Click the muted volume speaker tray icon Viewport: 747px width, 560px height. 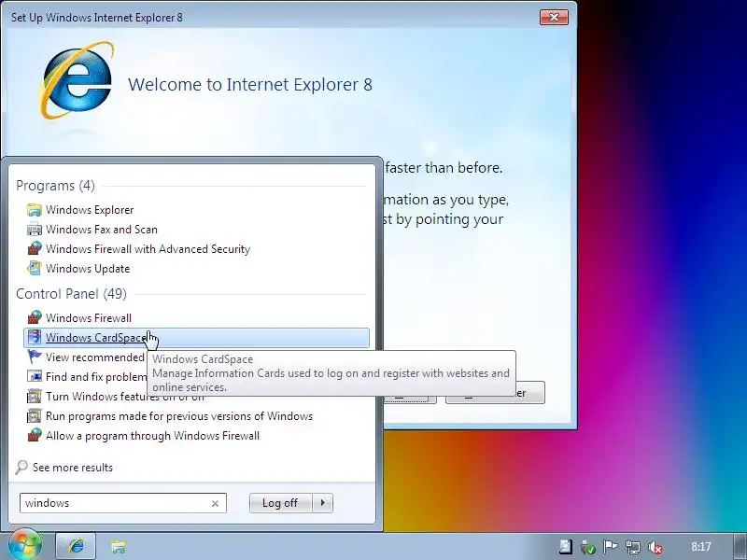656,547
